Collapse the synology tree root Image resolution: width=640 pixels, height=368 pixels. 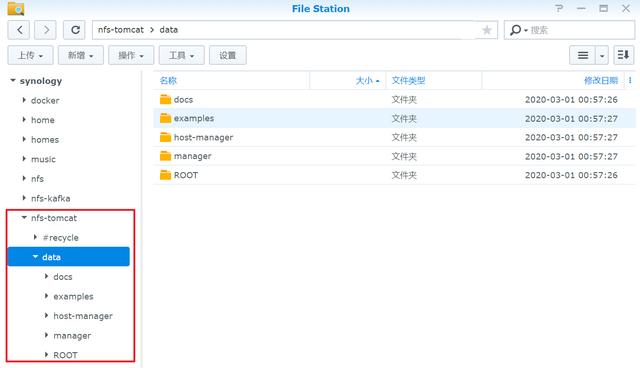(13, 80)
